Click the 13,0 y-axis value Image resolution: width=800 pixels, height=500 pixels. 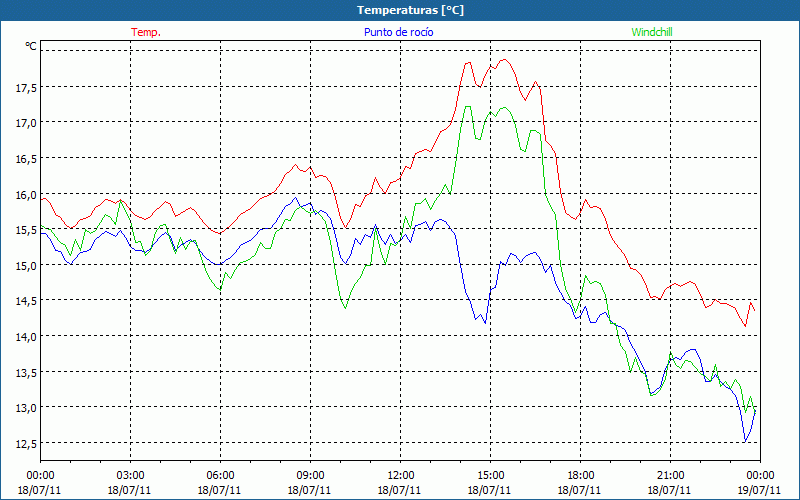tap(26, 409)
